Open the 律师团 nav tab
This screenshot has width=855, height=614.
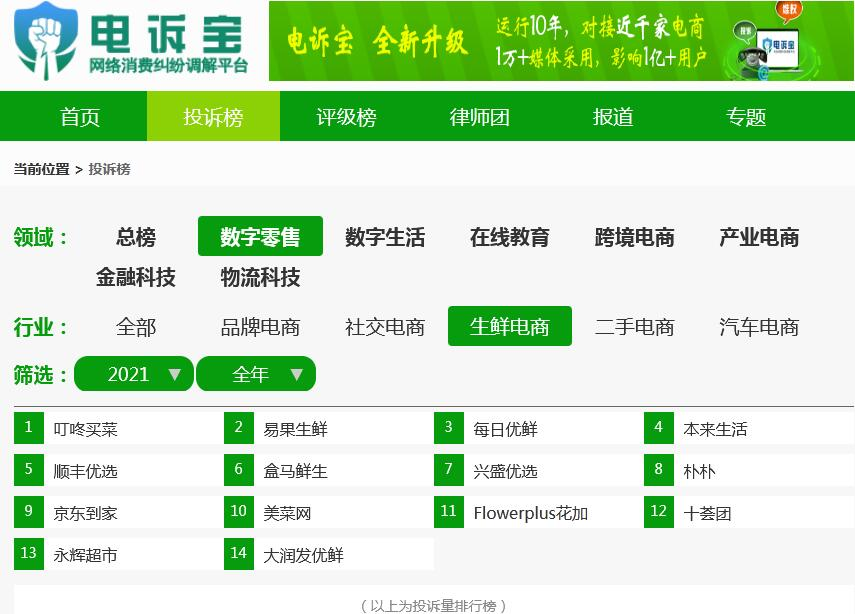tap(479, 117)
